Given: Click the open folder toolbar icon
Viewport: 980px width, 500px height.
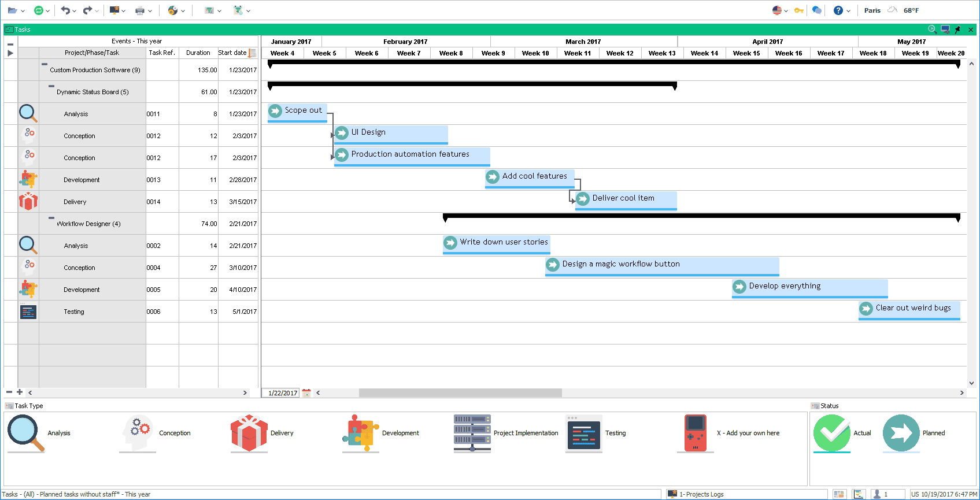Looking at the screenshot, I should 12,10.
